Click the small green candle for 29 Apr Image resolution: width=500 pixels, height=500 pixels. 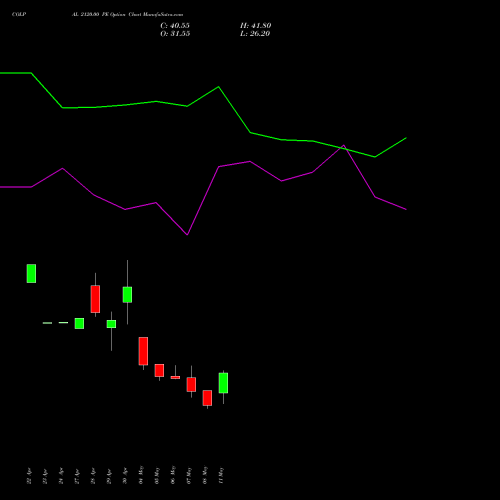tap(111, 324)
